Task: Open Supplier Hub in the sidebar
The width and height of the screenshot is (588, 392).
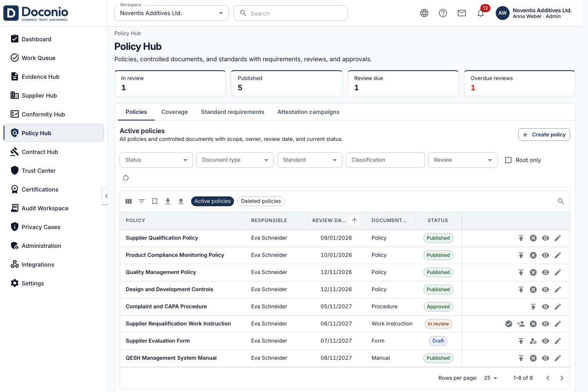Action: pyautogui.click(x=54, y=96)
